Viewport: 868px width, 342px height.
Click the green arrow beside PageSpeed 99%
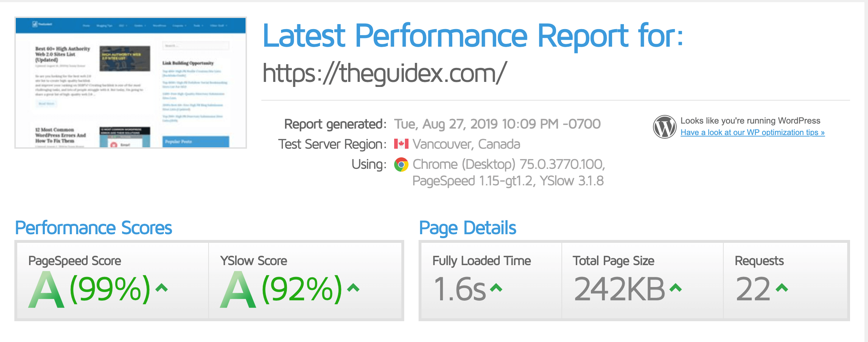[162, 287]
